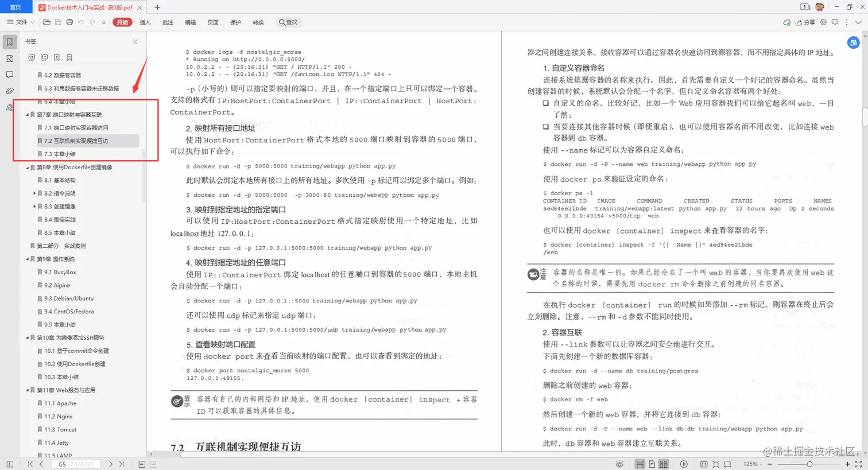
Task: Start auto-play reading with the play icon
Action: [684, 464]
